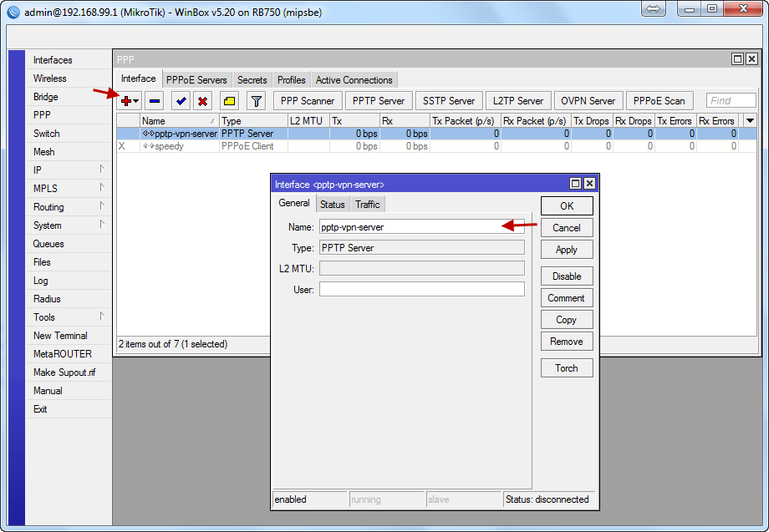The image size is (769, 532).
Task: Open Interfaces in the sidebar
Action: click(x=68, y=60)
